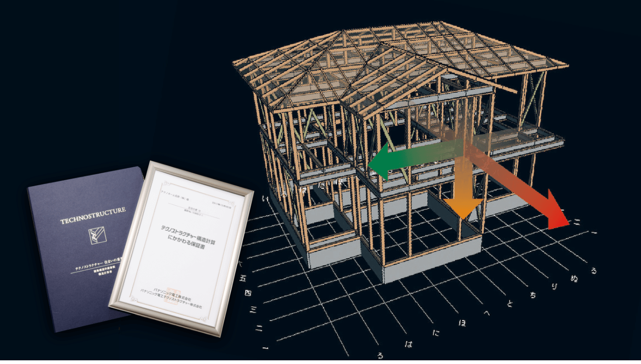Click grid row label 五
641x364 pixels.
pos(243,278)
